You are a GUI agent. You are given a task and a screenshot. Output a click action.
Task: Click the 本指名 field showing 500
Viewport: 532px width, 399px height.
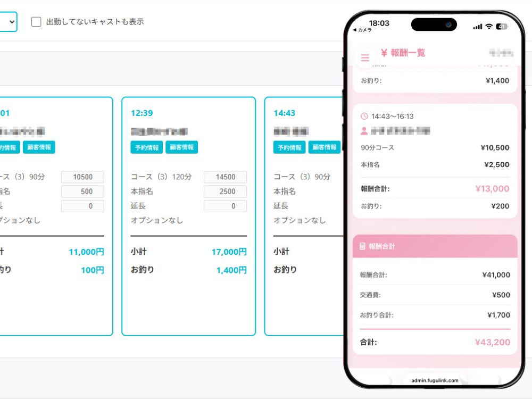point(82,192)
